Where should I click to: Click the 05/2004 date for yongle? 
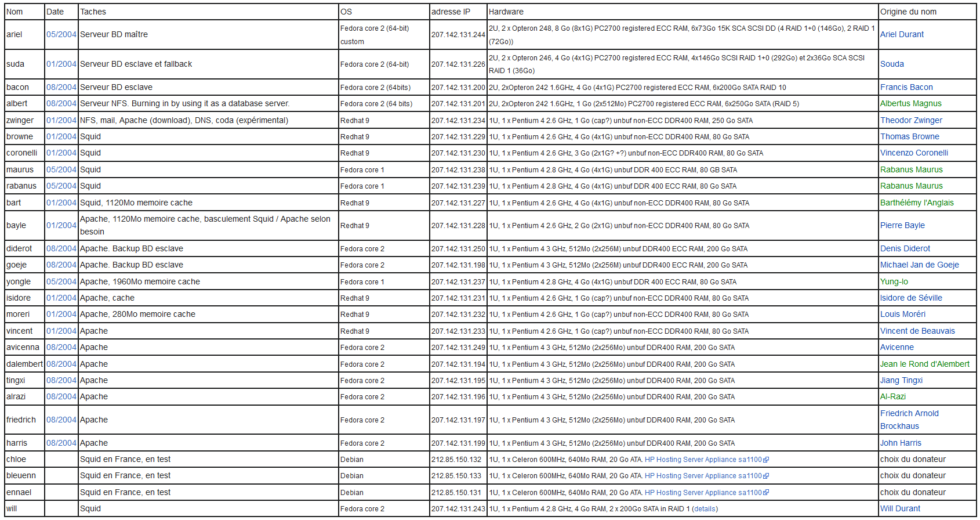(x=61, y=281)
